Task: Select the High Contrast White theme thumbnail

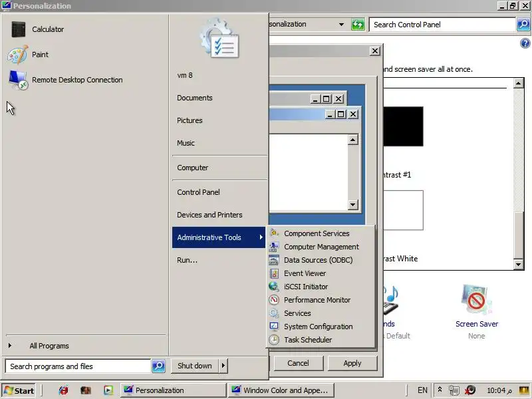Action: 403,210
